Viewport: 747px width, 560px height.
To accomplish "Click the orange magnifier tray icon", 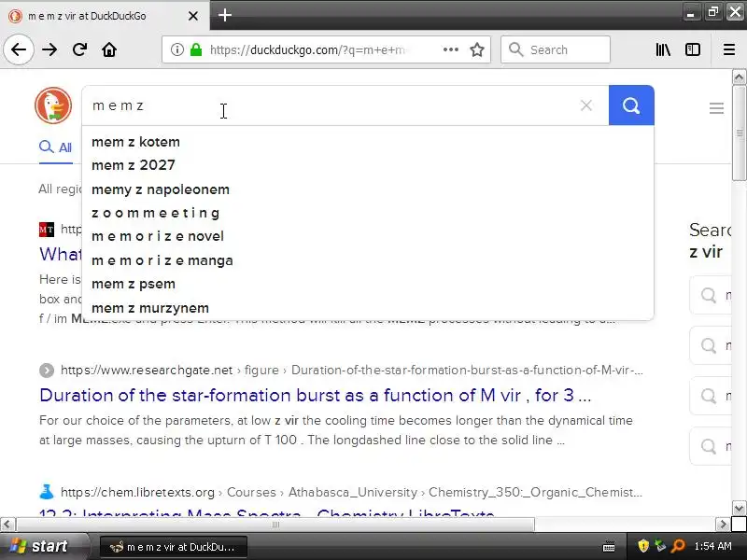I will coord(678,546).
